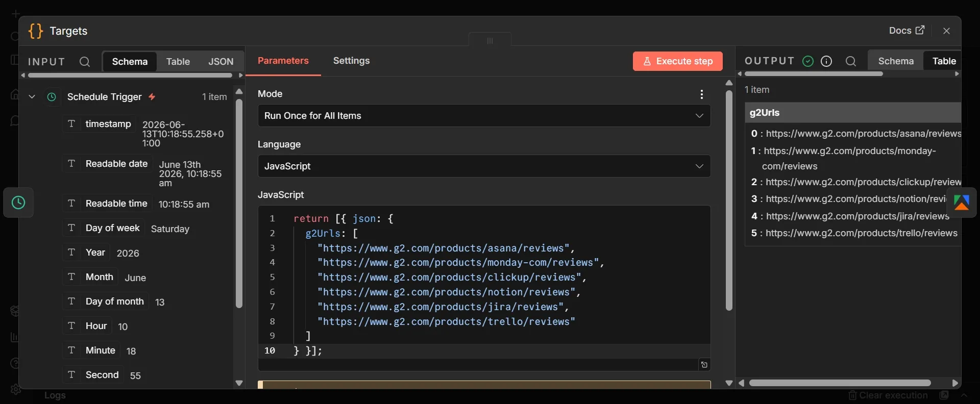Click the flask icon on Execute step

pos(647,61)
